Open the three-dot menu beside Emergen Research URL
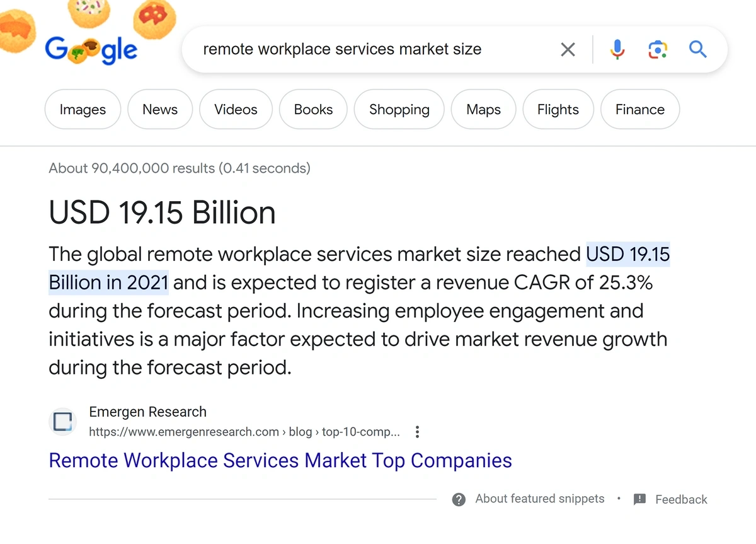 click(x=417, y=432)
